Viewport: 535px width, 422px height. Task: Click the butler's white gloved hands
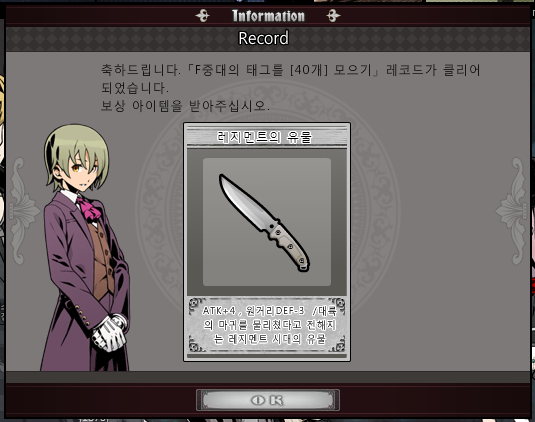tap(110, 333)
